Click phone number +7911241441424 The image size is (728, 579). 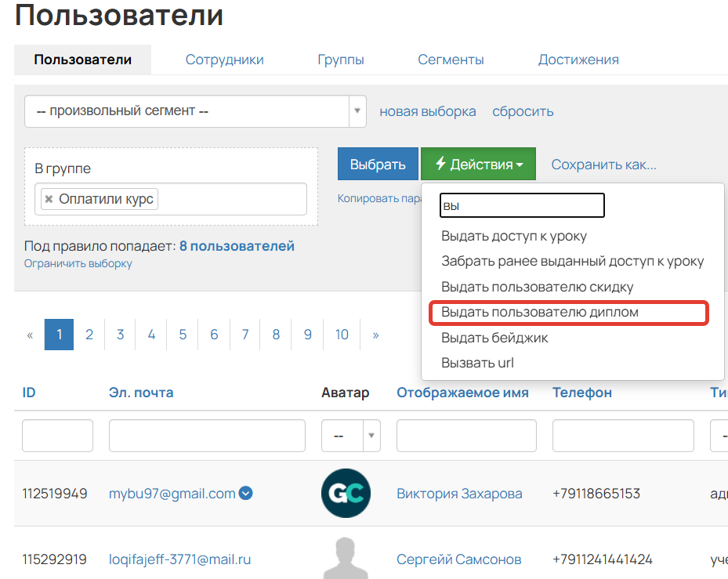click(602, 559)
